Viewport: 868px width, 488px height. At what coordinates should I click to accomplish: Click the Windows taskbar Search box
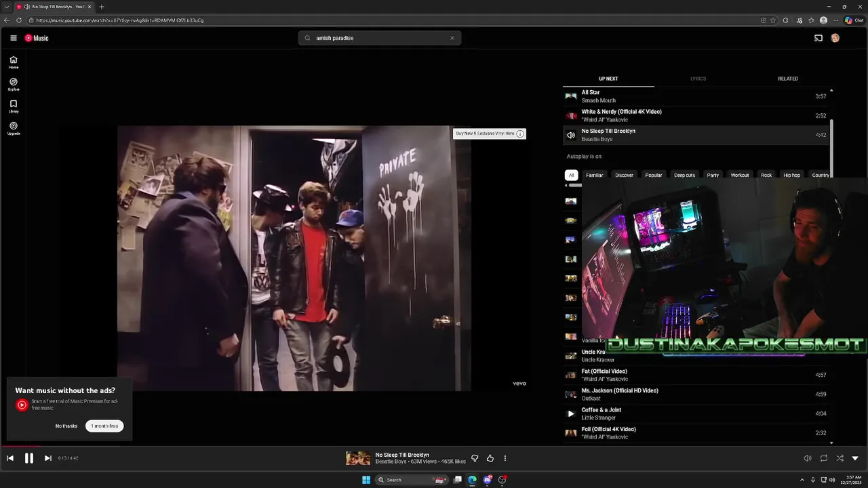[412, 480]
